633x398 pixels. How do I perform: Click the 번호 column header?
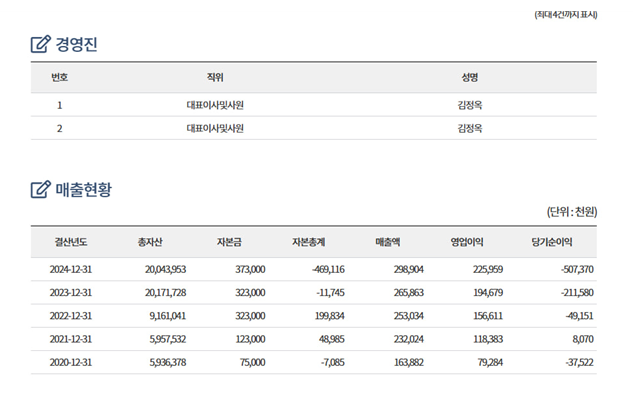pos(59,77)
